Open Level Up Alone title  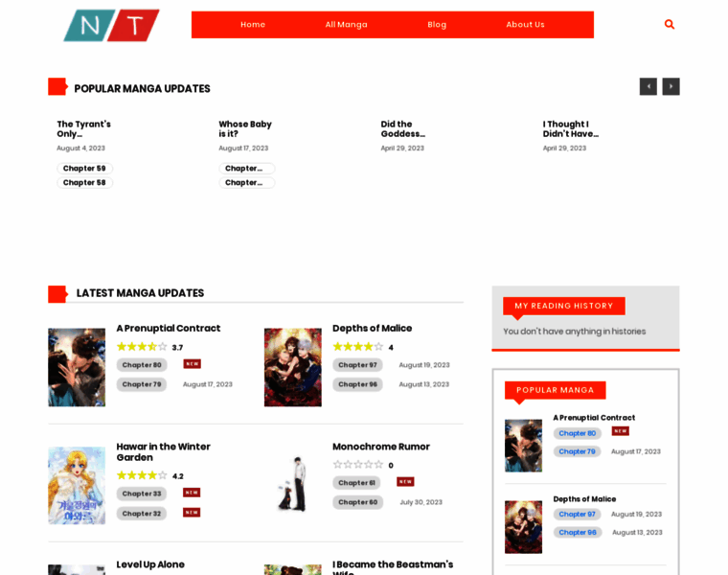click(150, 564)
